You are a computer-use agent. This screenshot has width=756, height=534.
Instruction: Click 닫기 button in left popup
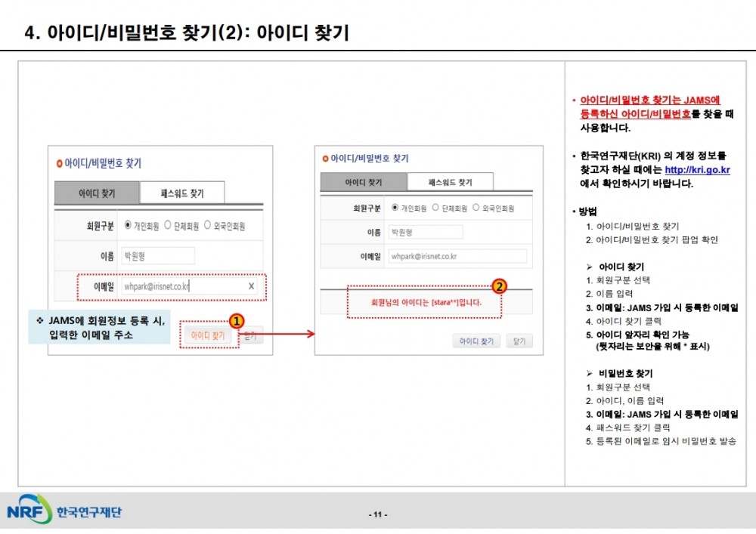(x=252, y=335)
